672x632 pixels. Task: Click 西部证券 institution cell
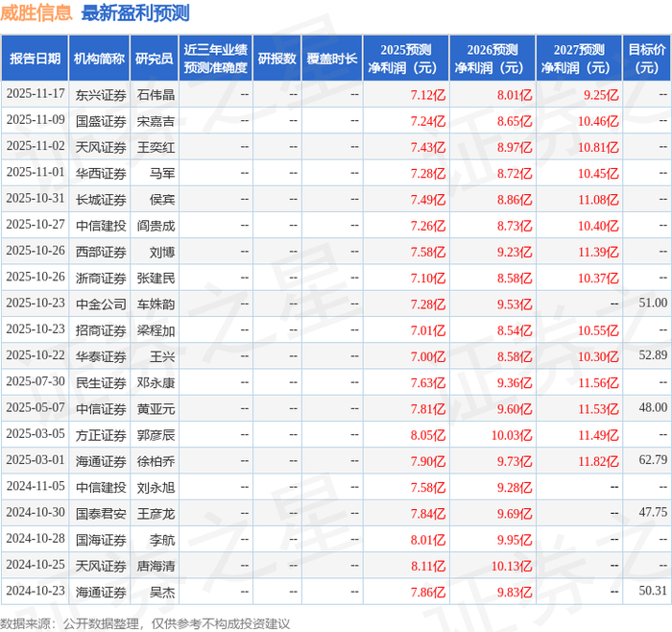(101, 252)
